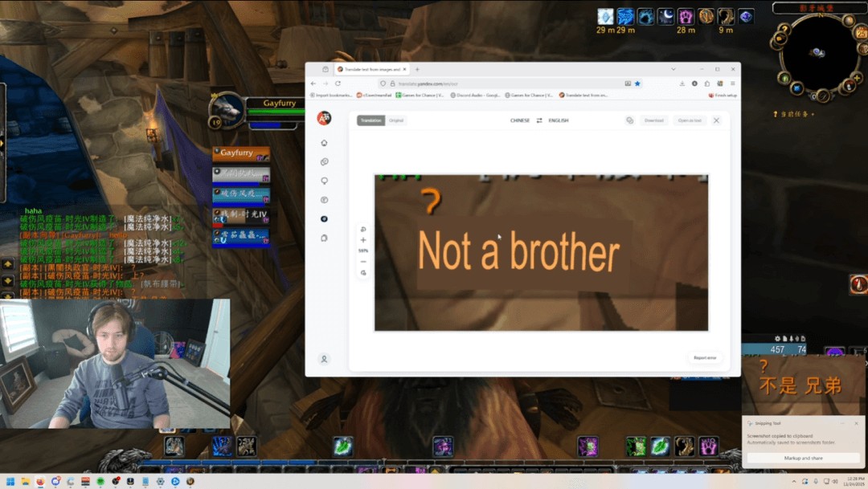The width and height of the screenshot is (868, 489).
Task: Open the user profile icon in sidebar
Action: [x=324, y=359]
